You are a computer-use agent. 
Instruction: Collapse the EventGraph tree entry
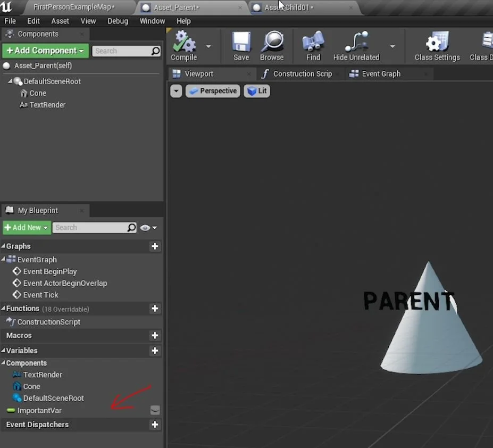[x=4, y=259]
